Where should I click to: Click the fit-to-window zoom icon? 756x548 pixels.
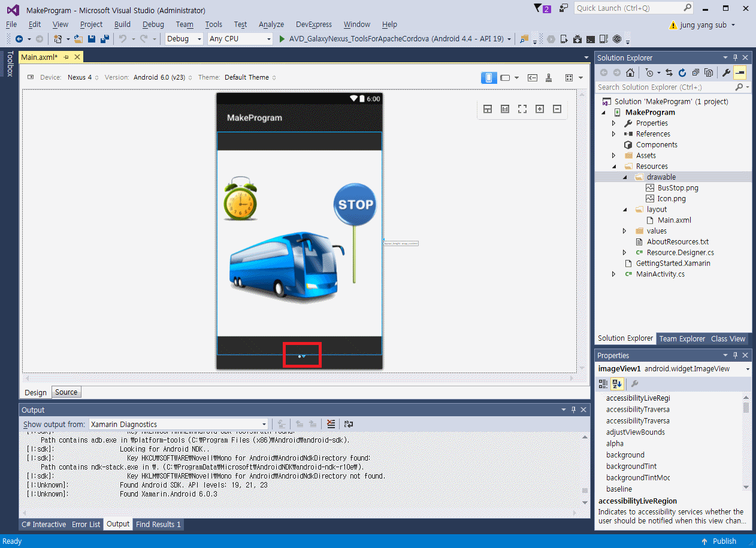tap(522, 109)
